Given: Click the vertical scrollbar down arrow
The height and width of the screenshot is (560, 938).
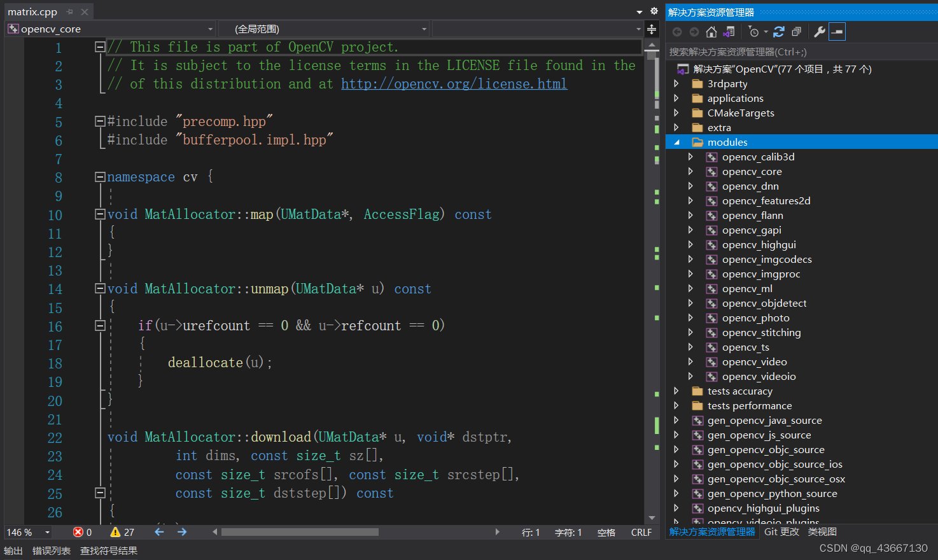Looking at the screenshot, I should point(652,518).
